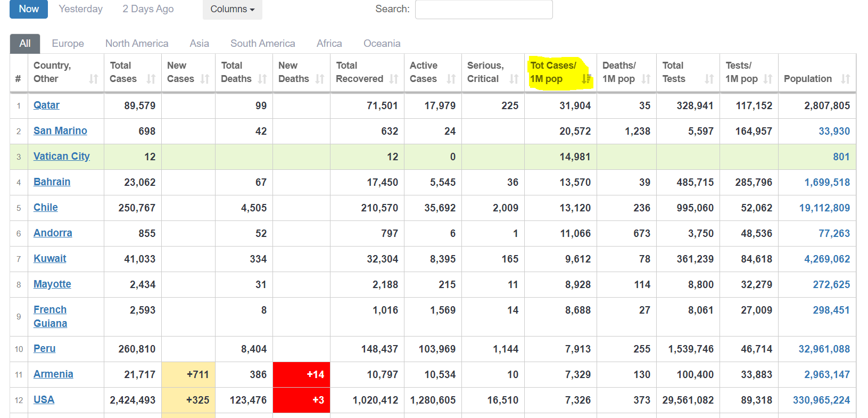Viewport: 868px width, 418px height.
Task: Select the North America tab
Action: tap(137, 44)
